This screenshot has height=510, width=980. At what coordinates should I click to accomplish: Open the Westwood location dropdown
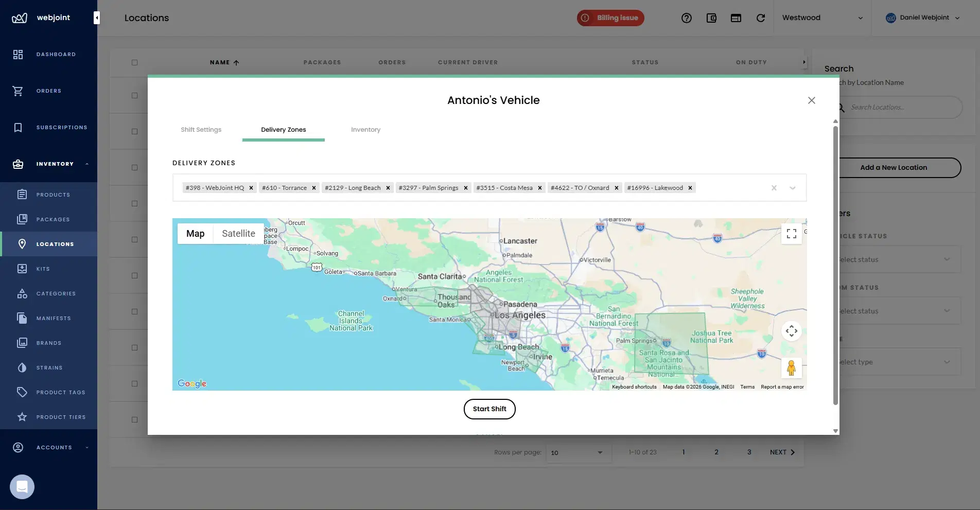[x=821, y=17]
